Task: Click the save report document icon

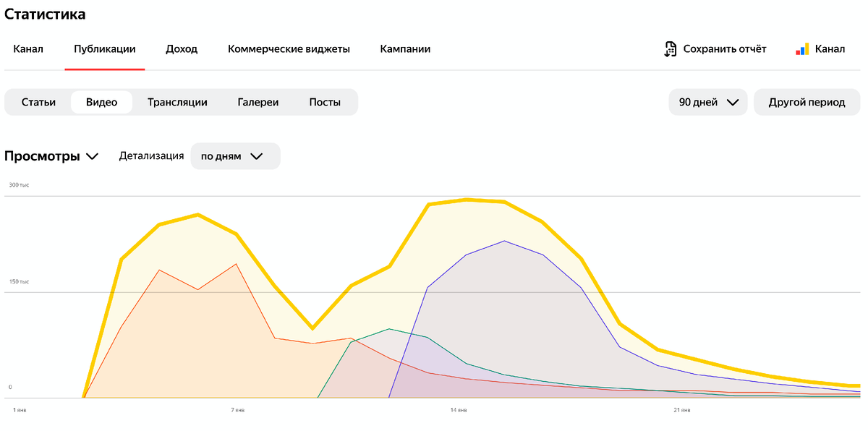Action: (x=671, y=49)
